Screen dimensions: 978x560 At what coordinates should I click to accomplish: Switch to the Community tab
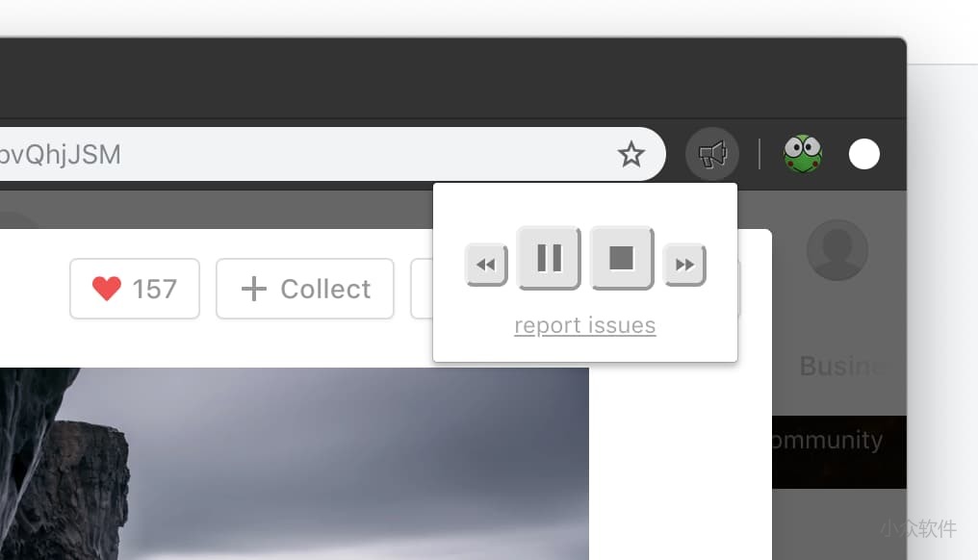pyautogui.click(x=827, y=441)
